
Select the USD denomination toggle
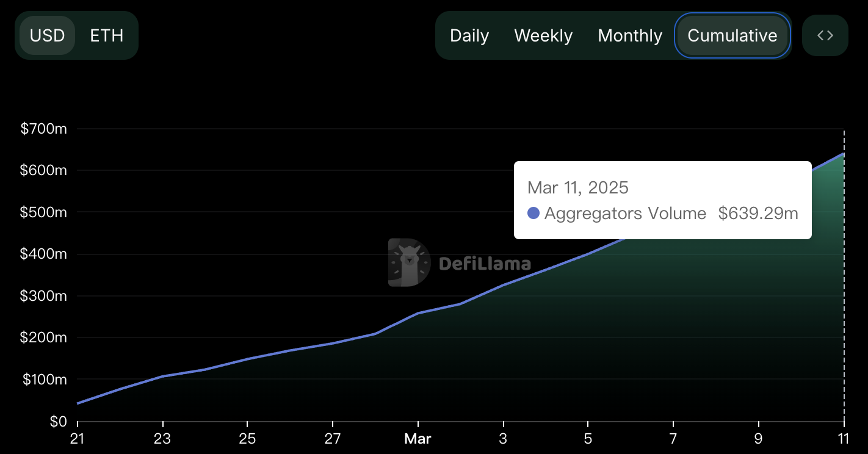(47, 35)
